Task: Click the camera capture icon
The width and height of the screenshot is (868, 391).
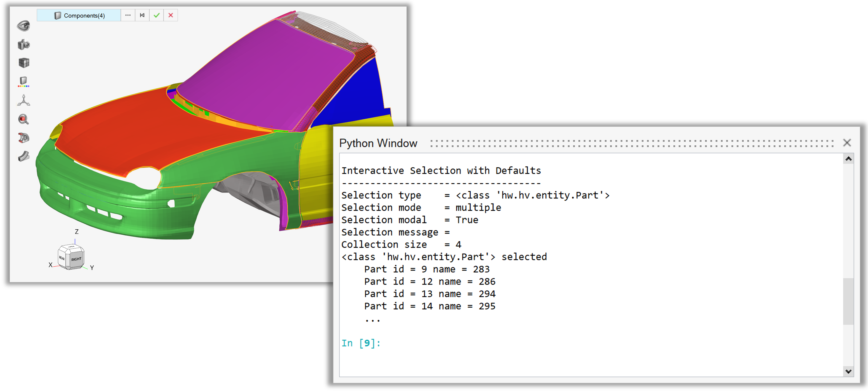Action: (24, 44)
